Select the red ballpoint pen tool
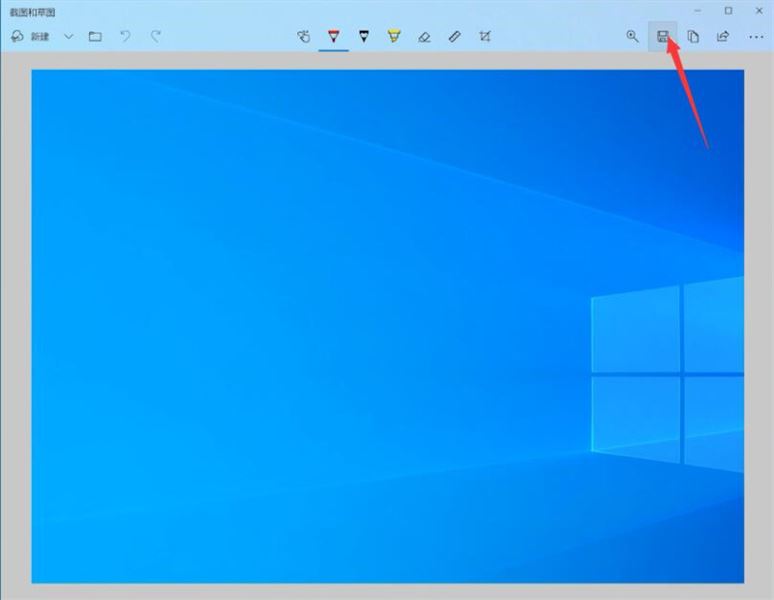The image size is (774, 600). pos(334,36)
